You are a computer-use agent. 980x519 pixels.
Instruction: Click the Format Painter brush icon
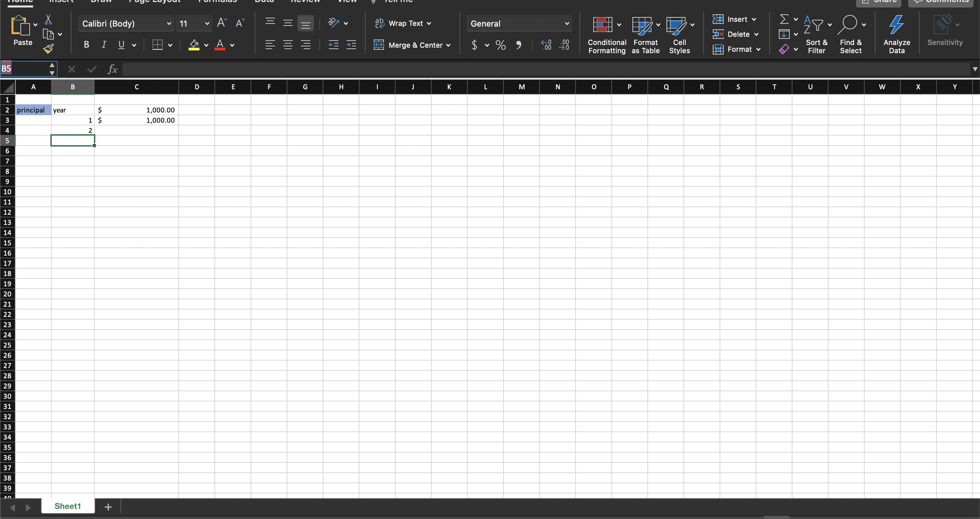pos(48,49)
